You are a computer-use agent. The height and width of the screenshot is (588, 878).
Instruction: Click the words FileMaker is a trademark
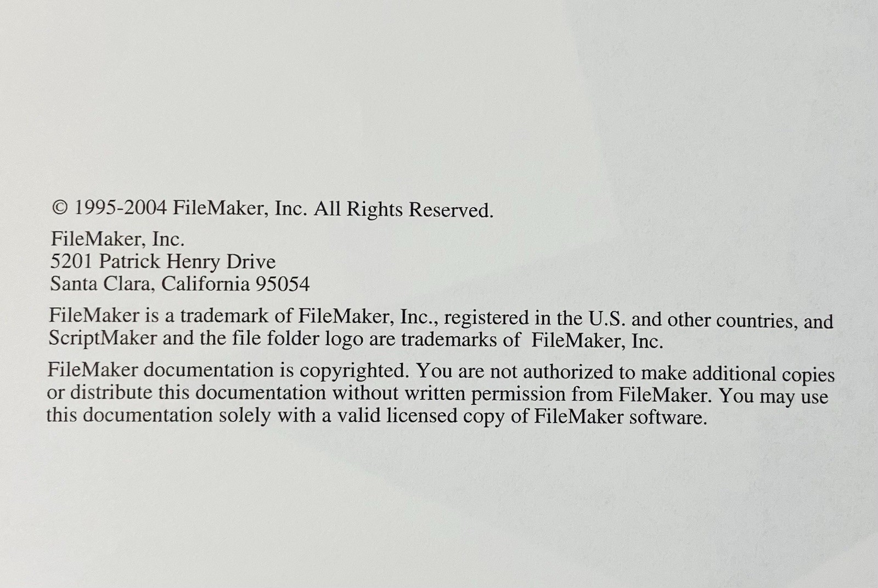168,315
